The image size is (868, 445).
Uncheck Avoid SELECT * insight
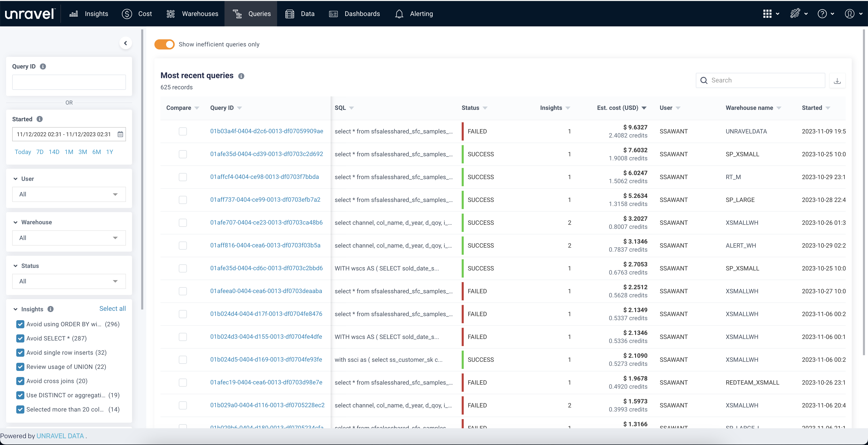[20, 338]
